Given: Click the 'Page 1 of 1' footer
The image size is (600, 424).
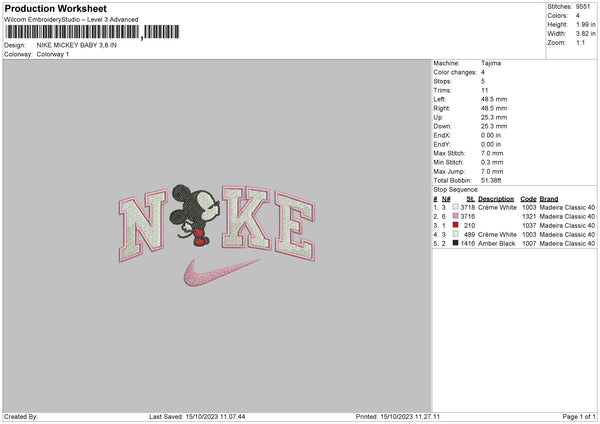Looking at the screenshot, I should (579, 417).
